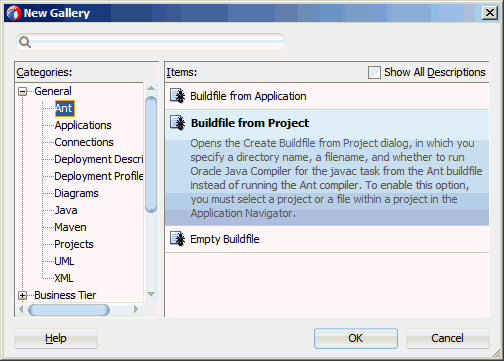Click the Buildfile from Project icon

(177, 123)
